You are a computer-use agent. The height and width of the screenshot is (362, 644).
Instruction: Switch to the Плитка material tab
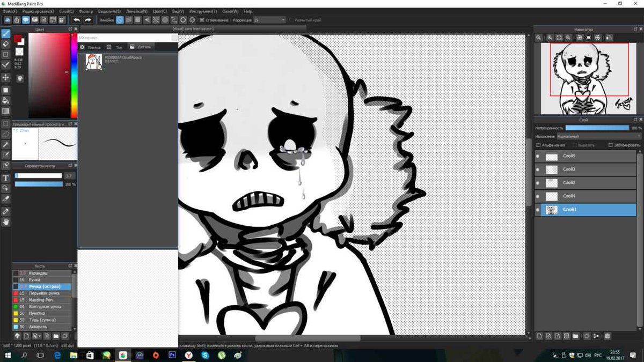tap(91, 47)
